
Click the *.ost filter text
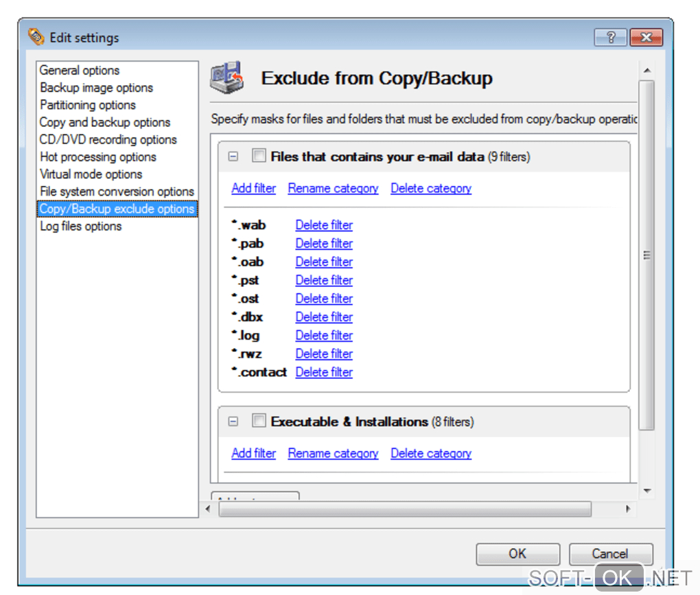pos(245,298)
